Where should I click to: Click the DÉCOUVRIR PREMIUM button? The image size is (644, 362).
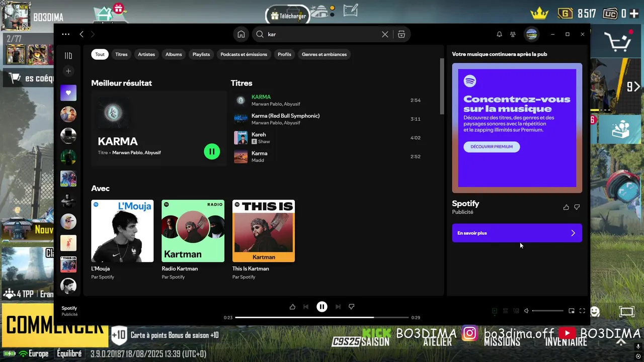492,147
